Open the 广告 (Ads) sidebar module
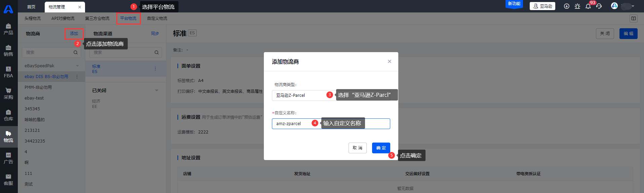 pos(8,158)
